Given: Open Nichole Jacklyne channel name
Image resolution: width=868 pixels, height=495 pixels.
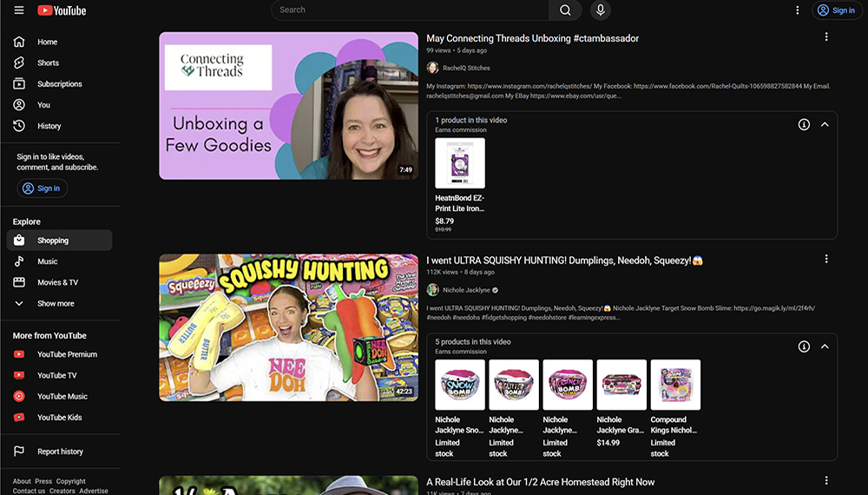Looking at the screenshot, I should click(466, 290).
